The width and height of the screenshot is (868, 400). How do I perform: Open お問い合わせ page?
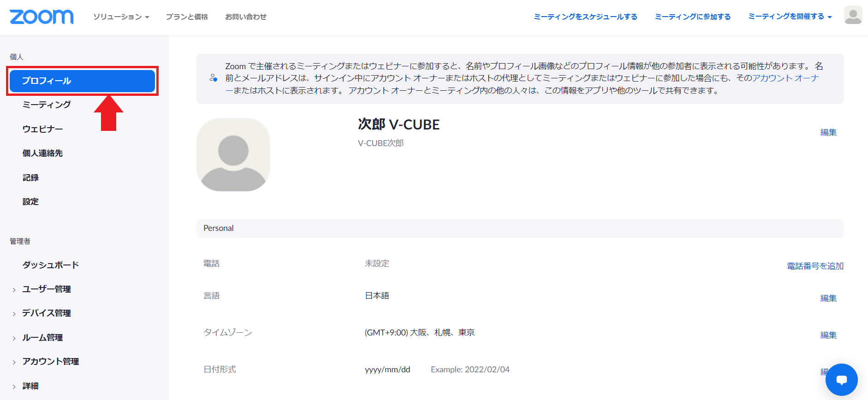point(246,17)
